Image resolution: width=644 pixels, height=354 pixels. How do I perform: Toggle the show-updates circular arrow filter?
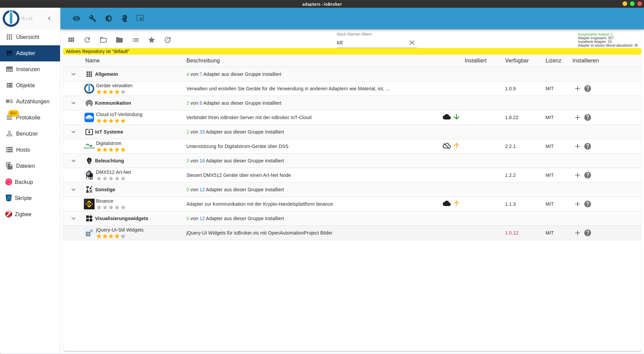(168, 40)
